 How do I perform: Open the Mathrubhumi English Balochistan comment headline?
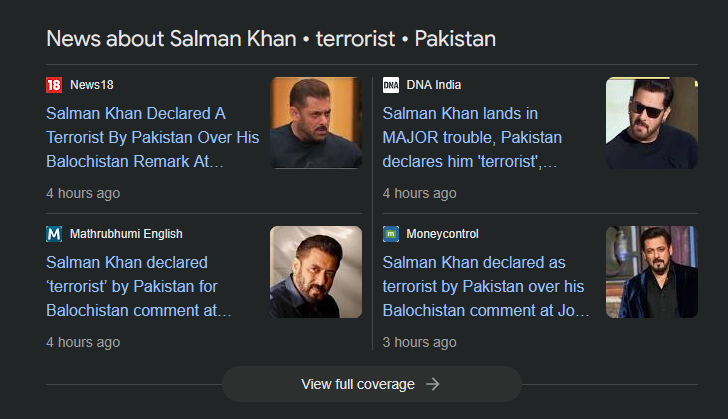coord(138,286)
